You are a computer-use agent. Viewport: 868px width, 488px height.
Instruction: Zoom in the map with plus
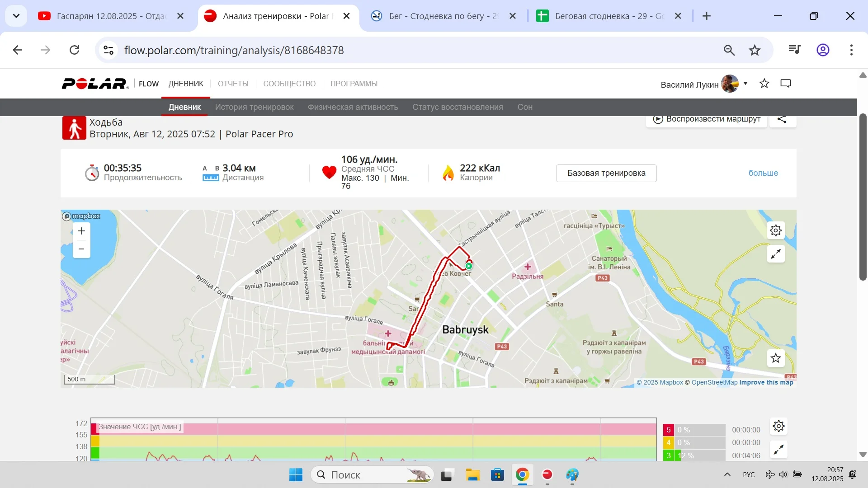coord(81,231)
